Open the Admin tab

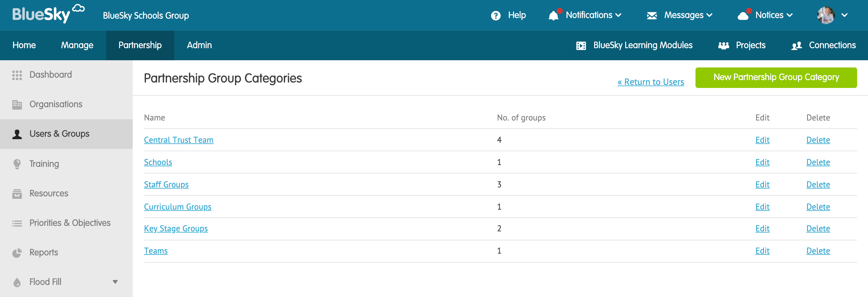click(199, 45)
